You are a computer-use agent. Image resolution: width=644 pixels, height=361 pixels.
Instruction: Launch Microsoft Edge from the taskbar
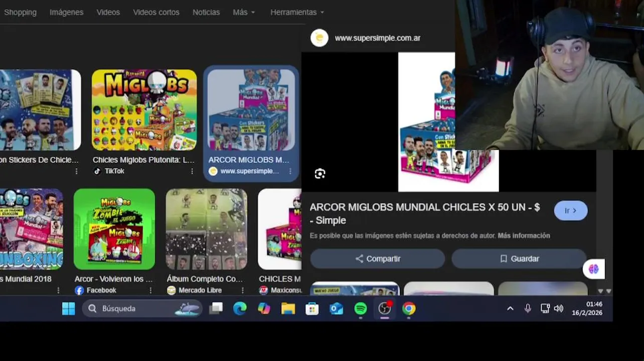(240, 308)
